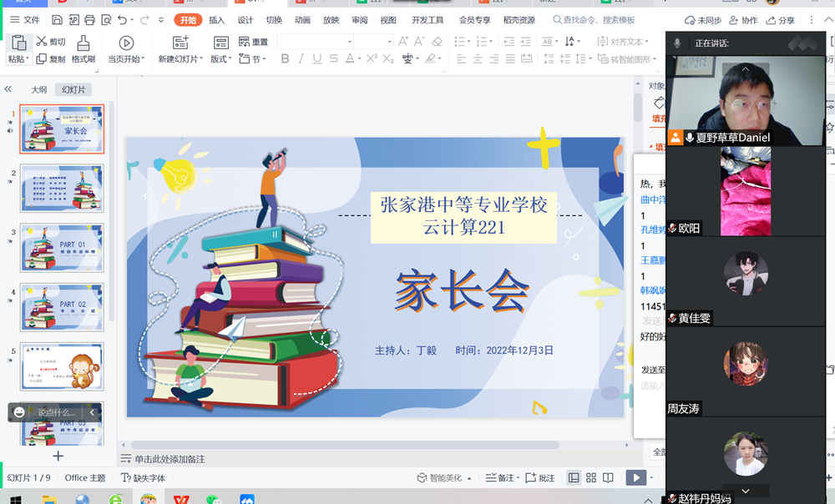Switch to slide sorter grid view icon
Viewport: 835px width, 504px height.
(591, 478)
